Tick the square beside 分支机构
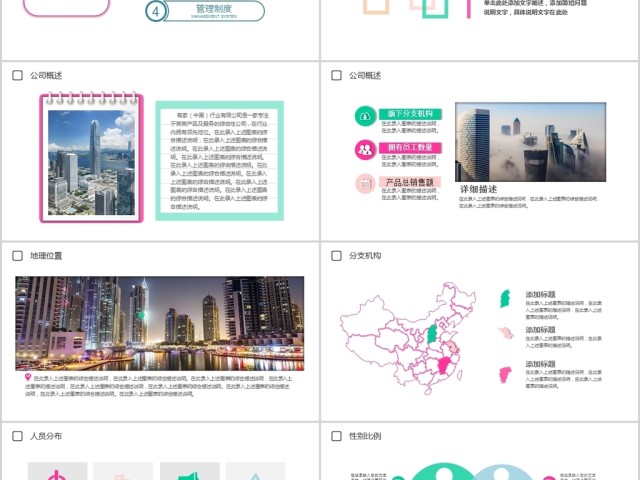 point(336,256)
